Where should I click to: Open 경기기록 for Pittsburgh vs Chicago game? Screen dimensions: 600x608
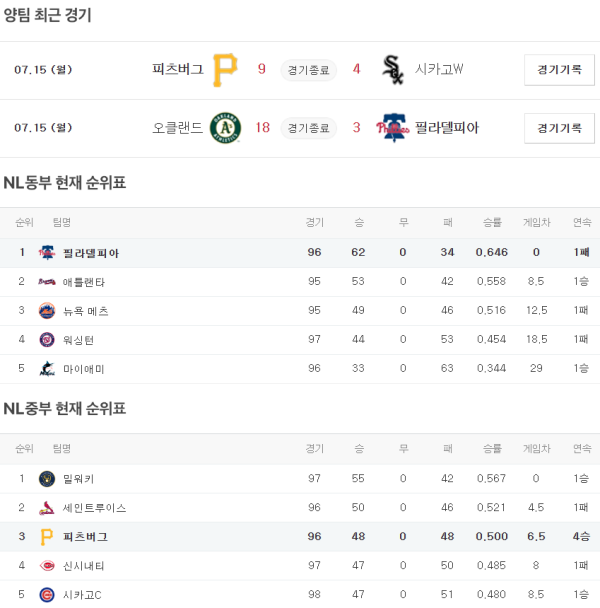552,70
